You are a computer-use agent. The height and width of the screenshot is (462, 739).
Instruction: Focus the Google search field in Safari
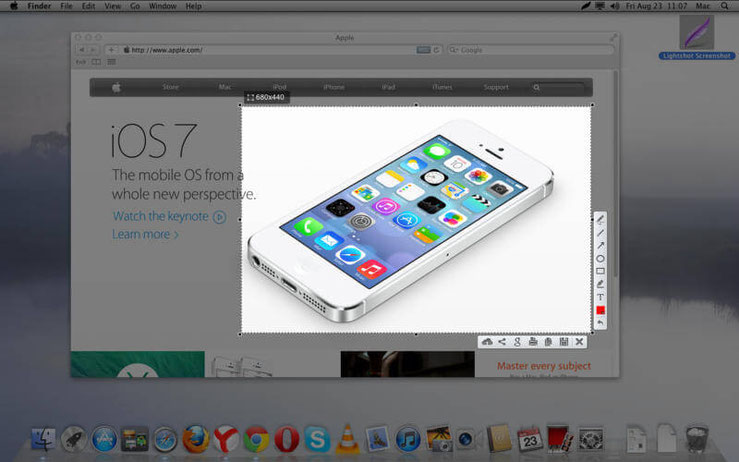coord(530,50)
